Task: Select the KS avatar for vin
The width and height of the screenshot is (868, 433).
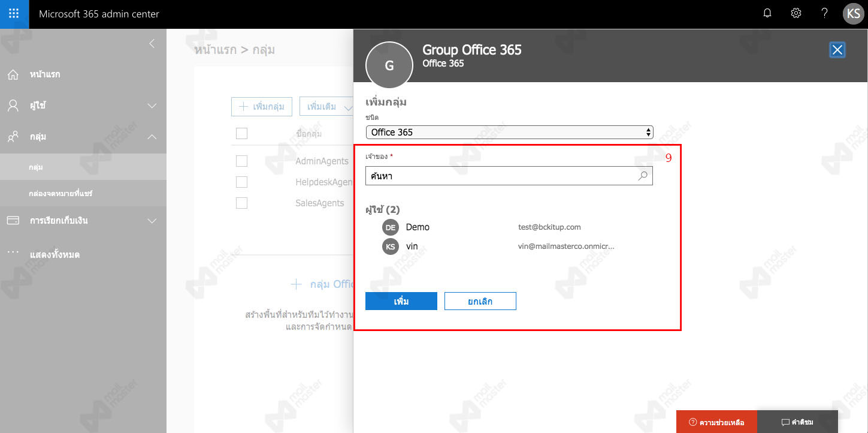Action: [391, 246]
